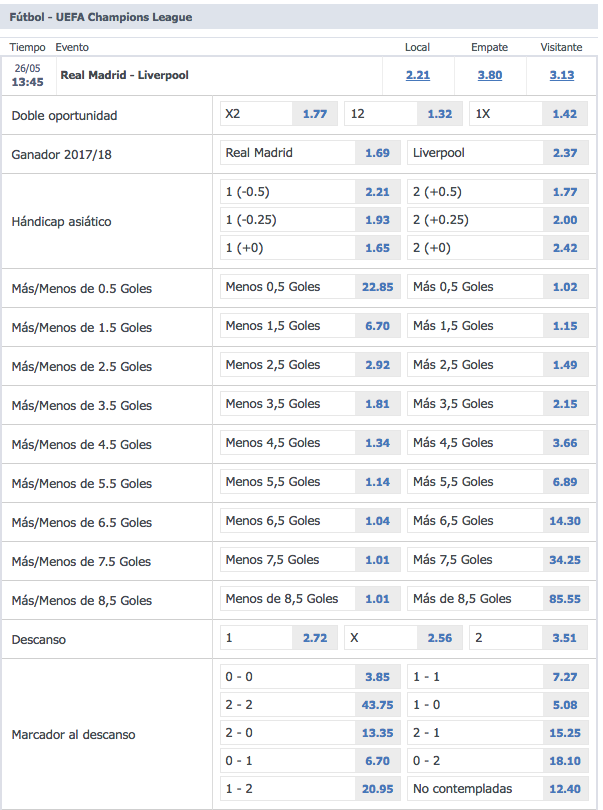Screen dimensions: 603x810
Task: Choose halftime score 0 - 0
Action: pyautogui.click(x=377, y=677)
